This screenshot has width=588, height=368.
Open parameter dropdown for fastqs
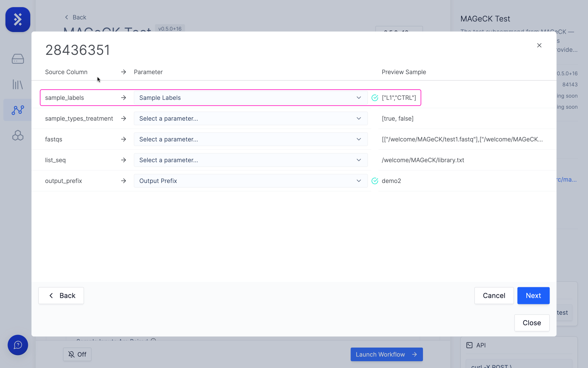(x=250, y=139)
